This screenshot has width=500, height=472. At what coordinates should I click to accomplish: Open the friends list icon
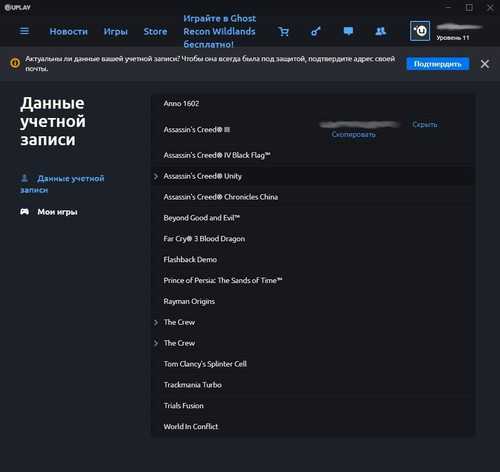[x=381, y=31]
